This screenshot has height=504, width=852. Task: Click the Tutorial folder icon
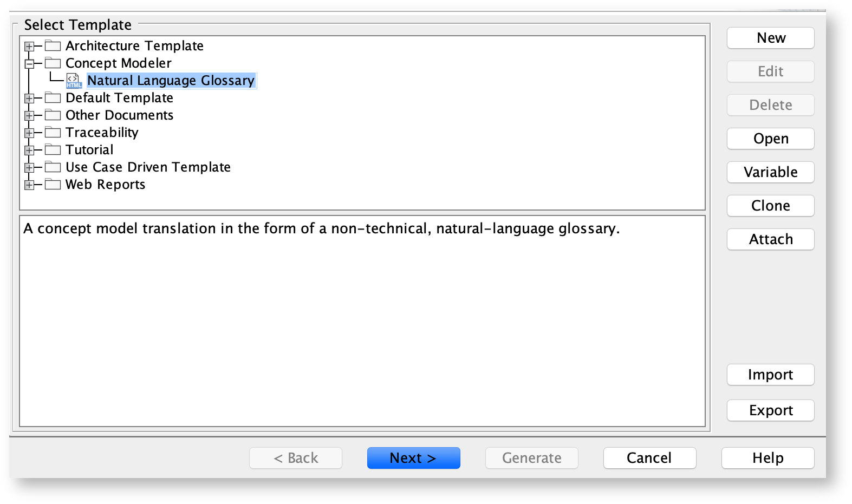point(53,150)
